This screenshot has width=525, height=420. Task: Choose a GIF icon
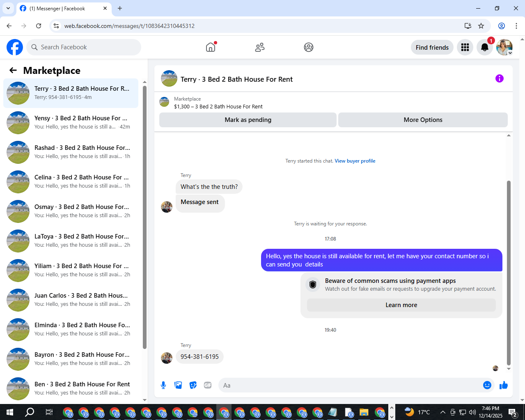coord(208,385)
